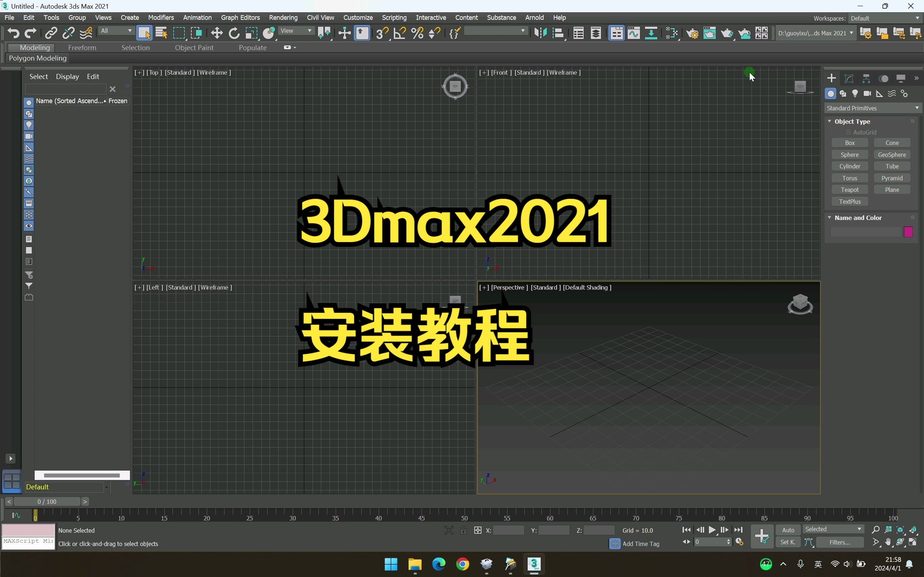Open the object color swatch
Screen dimensions: 924x577
click(908, 232)
